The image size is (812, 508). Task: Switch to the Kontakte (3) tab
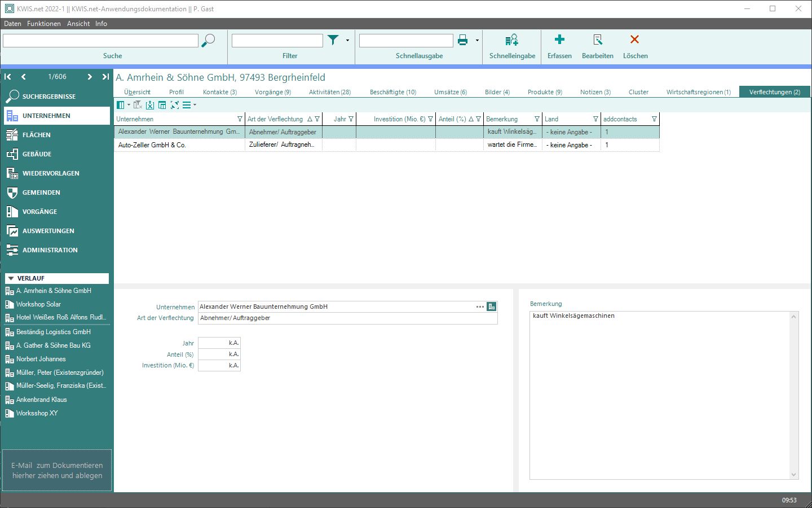coord(220,92)
